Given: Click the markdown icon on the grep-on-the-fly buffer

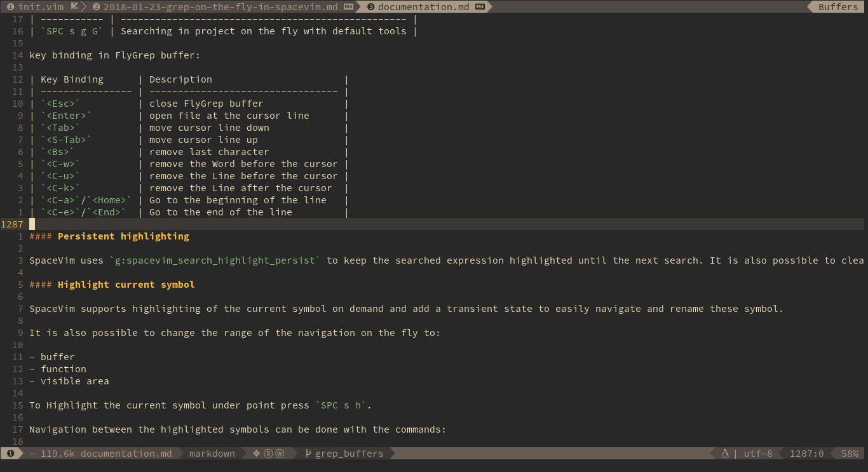Looking at the screenshot, I should tap(348, 6).
